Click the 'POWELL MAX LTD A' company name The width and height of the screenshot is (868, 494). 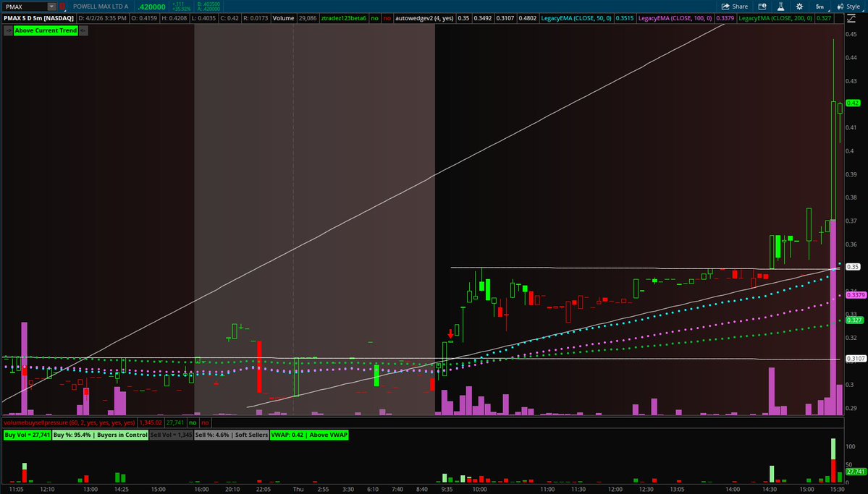point(101,7)
